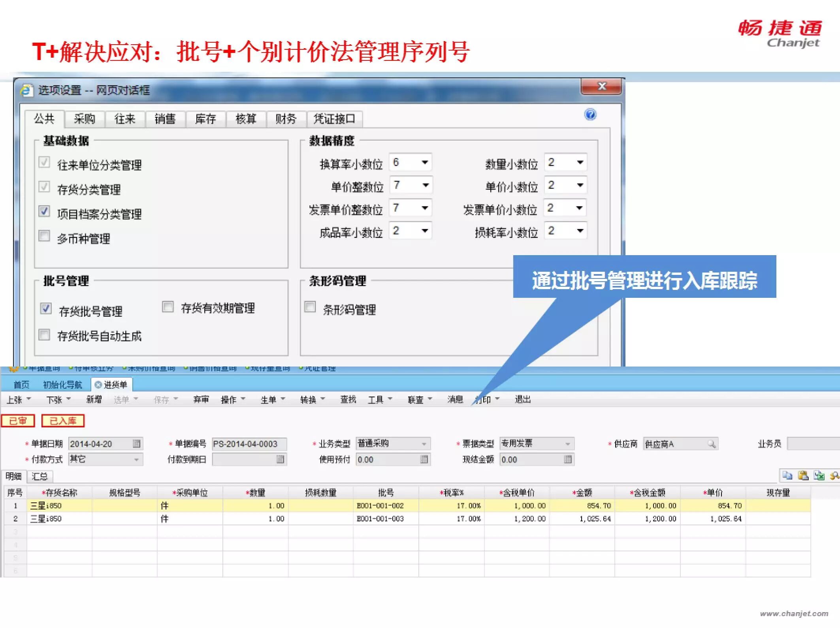Open the 单据日期 calendar picker icon
This screenshot has width=840, height=628.
pyautogui.click(x=137, y=444)
